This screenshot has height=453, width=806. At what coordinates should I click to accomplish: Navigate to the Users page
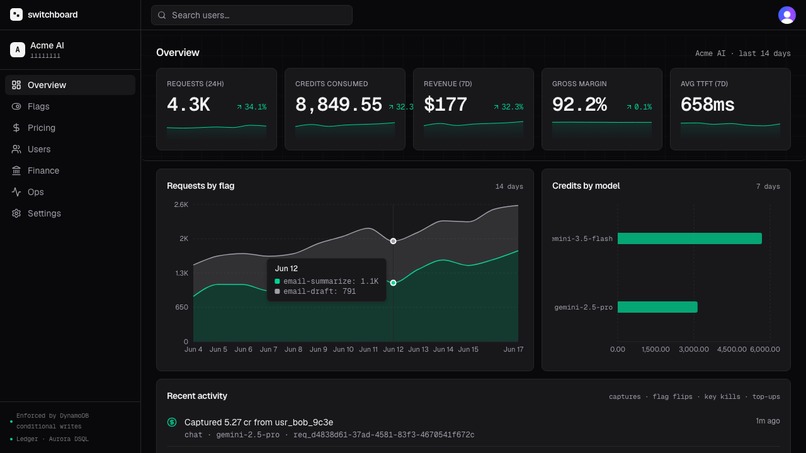[x=70, y=149]
